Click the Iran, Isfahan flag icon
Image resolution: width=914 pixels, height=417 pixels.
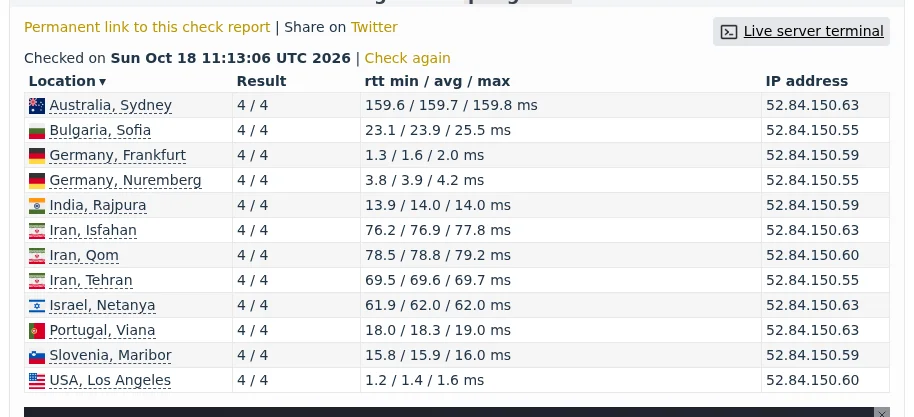pyautogui.click(x=37, y=231)
